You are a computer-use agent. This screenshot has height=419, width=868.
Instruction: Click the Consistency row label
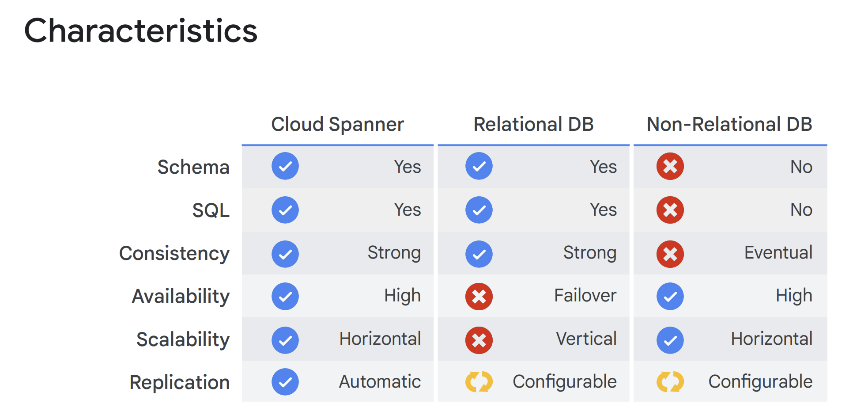[174, 254]
